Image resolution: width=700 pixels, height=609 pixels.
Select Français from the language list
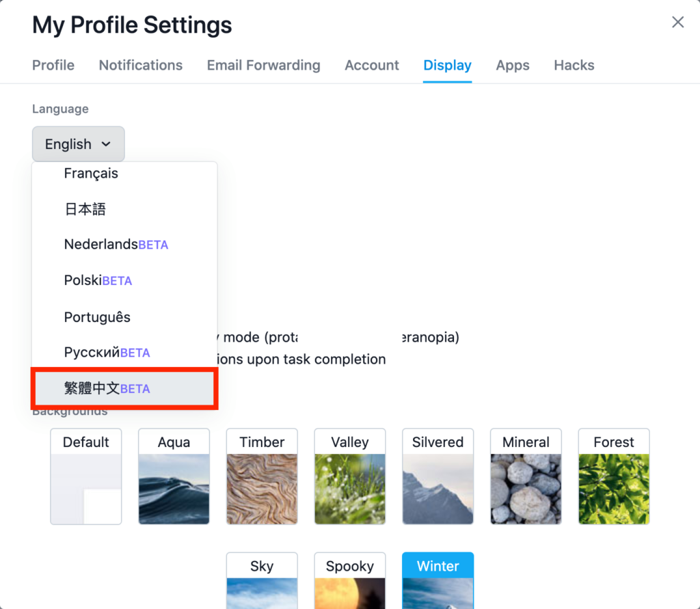[124, 173]
